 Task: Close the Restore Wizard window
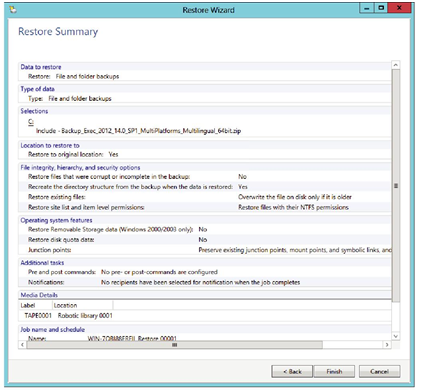click(399, 8)
